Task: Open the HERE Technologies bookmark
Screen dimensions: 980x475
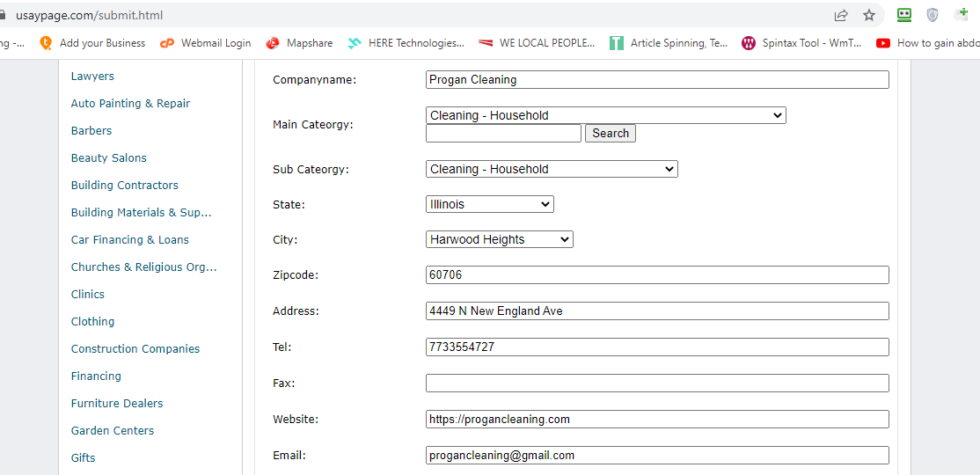Action: [406, 43]
